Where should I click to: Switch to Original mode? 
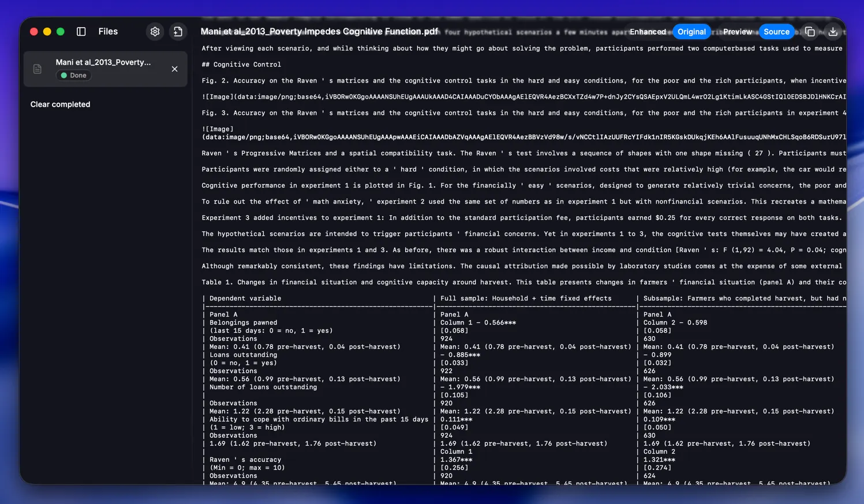point(691,32)
